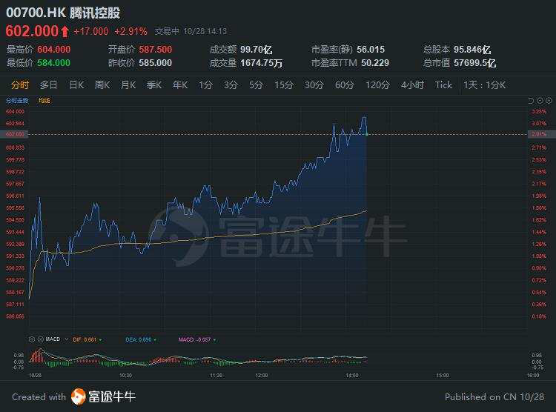This screenshot has width=556, height=412.
Task: Switch to the 月K tab
Action: [x=128, y=85]
